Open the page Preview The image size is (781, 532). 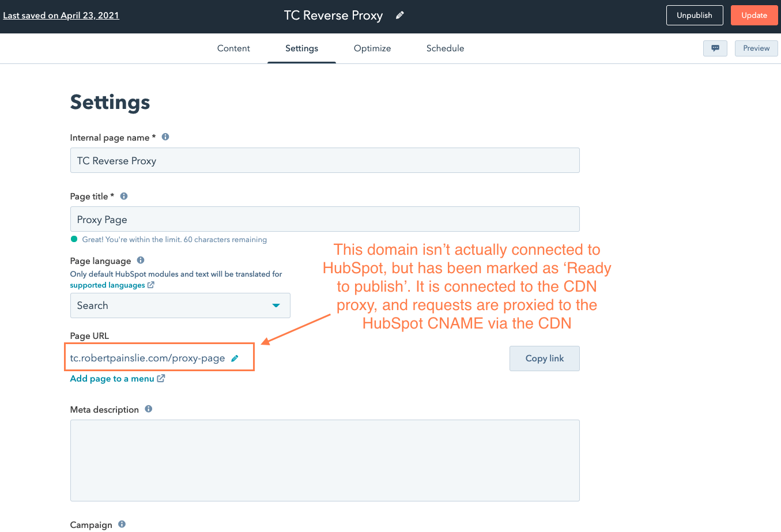click(756, 48)
